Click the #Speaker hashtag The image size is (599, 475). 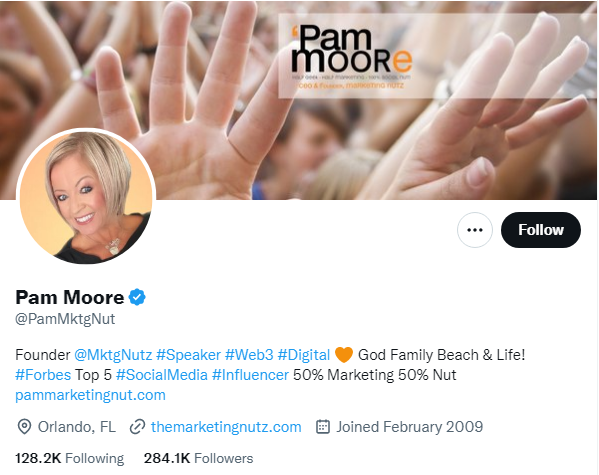click(x=188, y=355)
